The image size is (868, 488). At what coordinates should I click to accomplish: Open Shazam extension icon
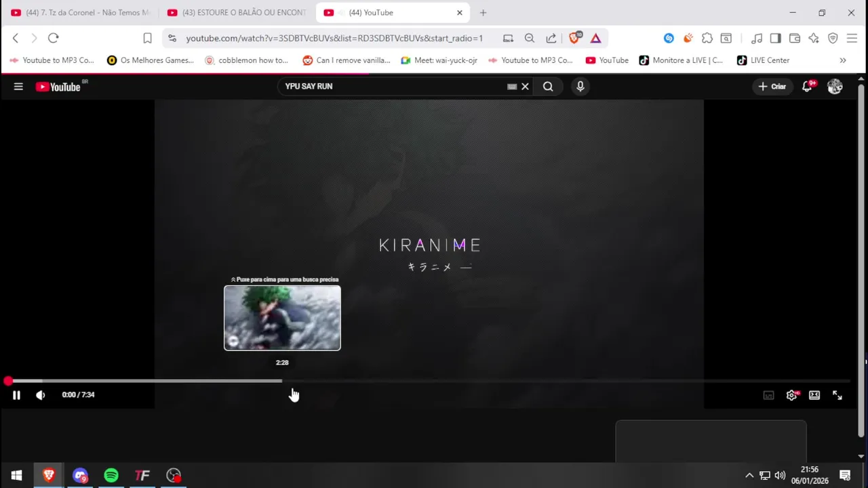pyautogui.click(x=669, y=38)
